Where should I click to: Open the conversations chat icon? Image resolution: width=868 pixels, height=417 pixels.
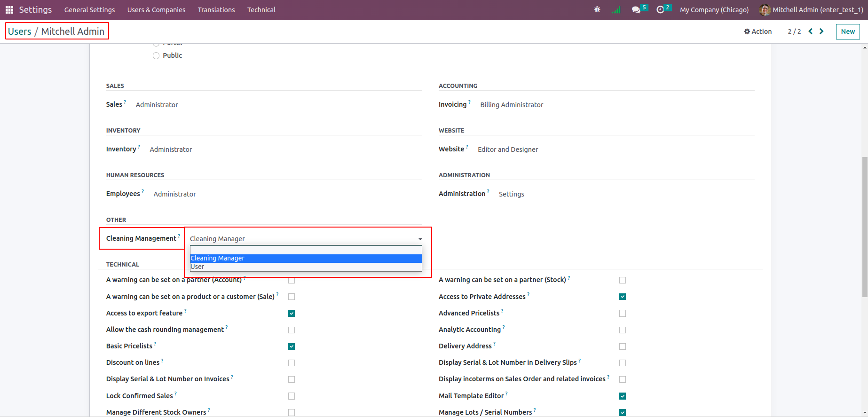tap(636, 10)
